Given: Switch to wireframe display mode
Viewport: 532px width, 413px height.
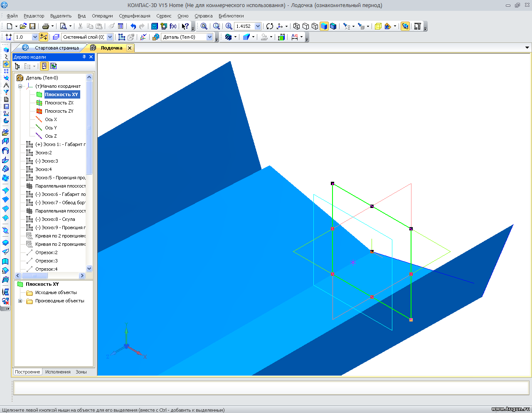Looking at the screenshot, I should click(x=296, y=26).
